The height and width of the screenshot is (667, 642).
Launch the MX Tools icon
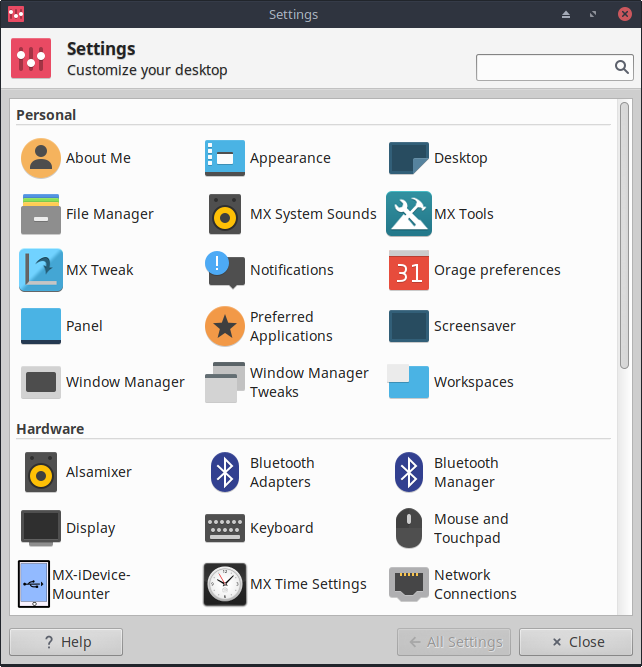(x=408, y=214)
